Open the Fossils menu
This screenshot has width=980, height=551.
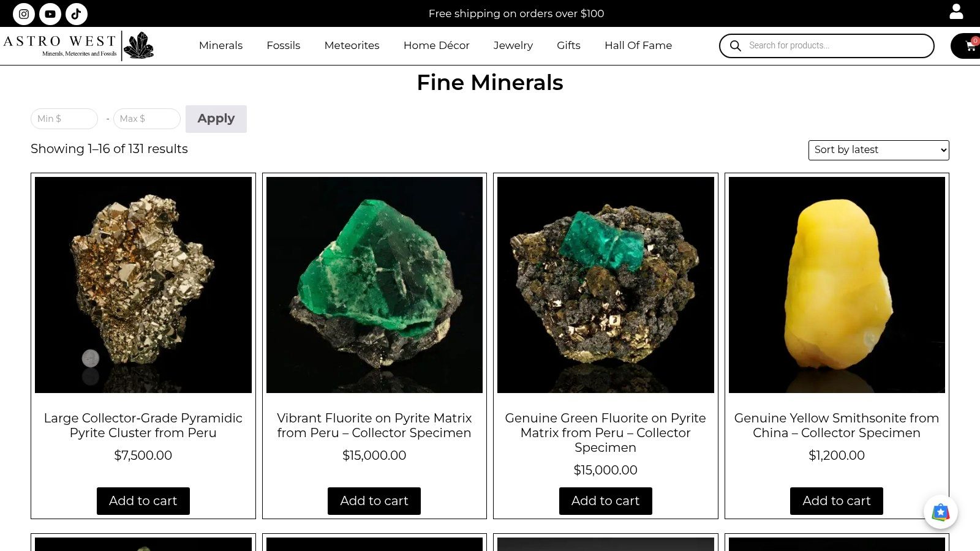click(x=284, y=45)
